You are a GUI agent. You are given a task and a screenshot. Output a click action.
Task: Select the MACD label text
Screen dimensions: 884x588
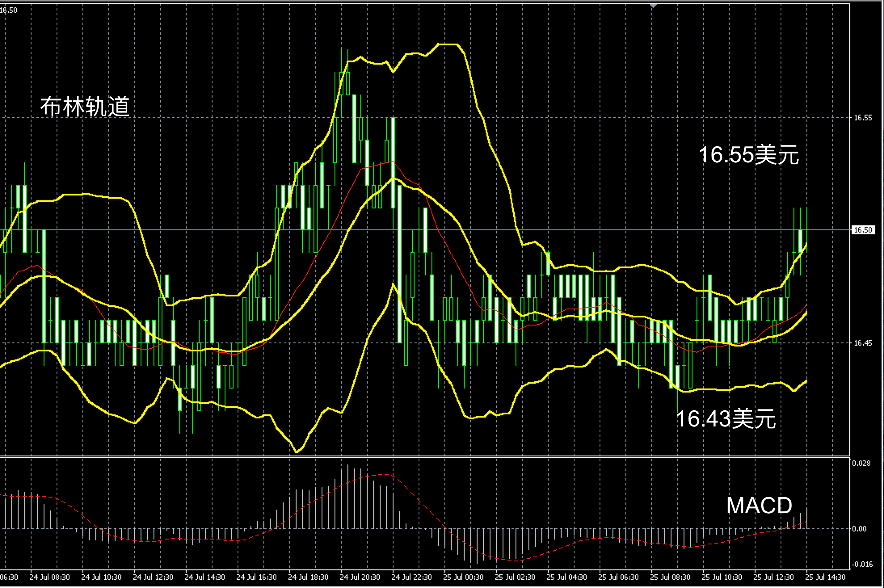pyautogui.click(x=759, y=505)
